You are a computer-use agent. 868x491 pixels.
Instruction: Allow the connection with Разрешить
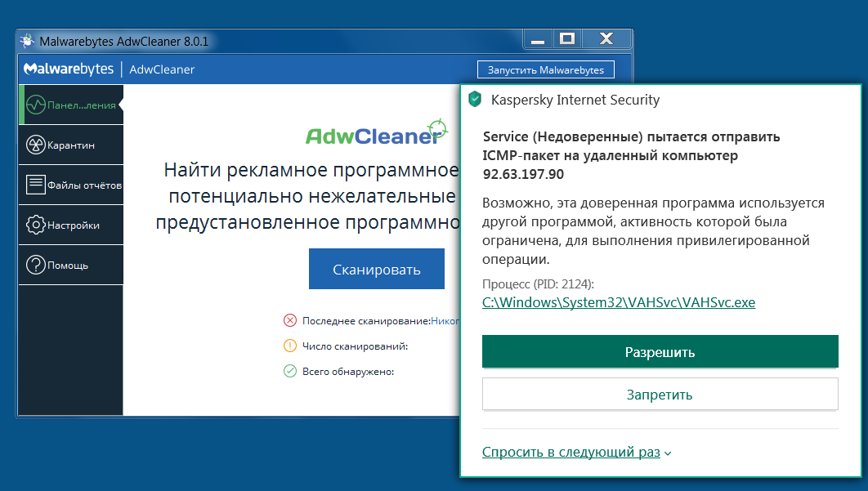coord(660,351)
